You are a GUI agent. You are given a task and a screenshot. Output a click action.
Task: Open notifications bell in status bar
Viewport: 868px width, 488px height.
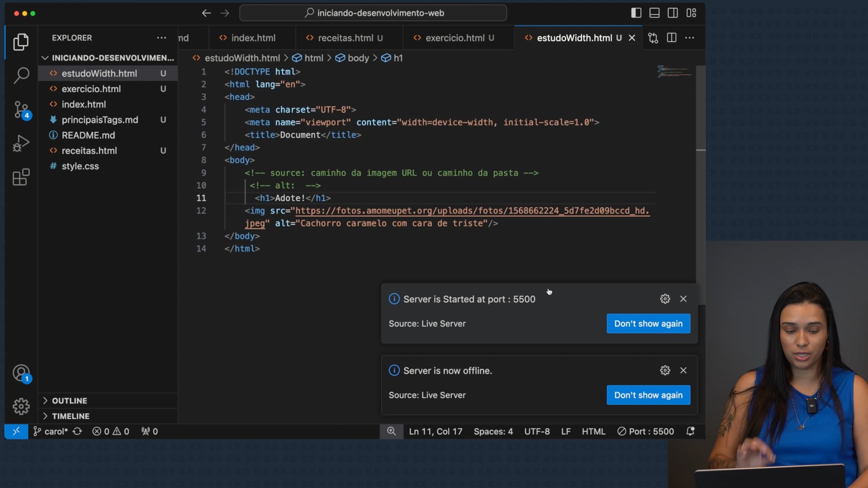[x=690, y=431]
